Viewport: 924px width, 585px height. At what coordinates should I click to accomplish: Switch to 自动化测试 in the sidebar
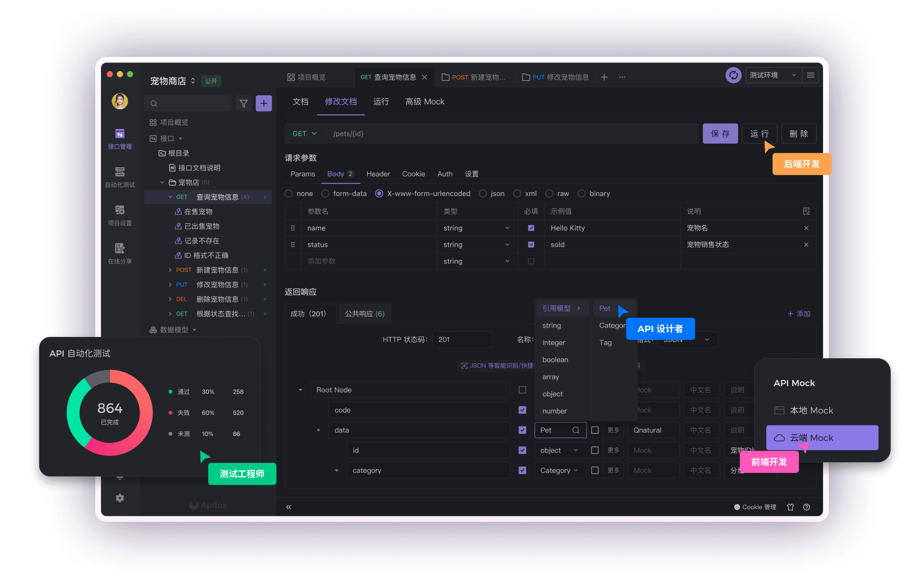coord(120,177)
